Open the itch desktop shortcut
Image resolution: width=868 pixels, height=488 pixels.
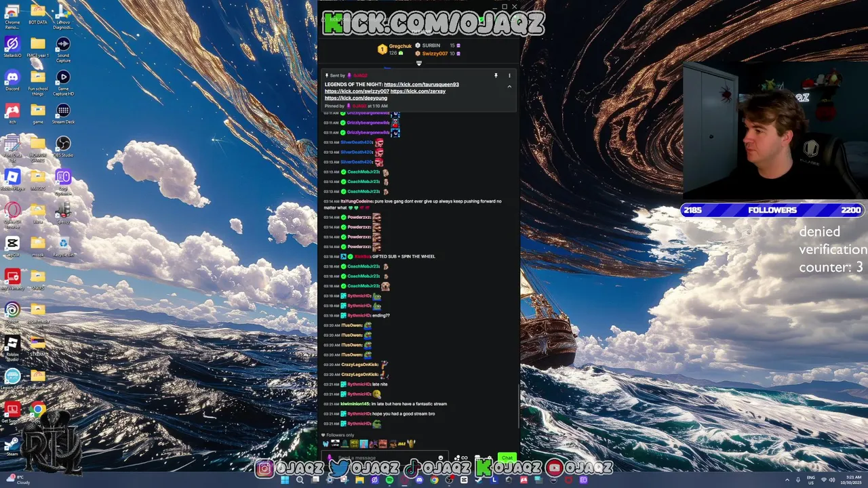(12, 114)
